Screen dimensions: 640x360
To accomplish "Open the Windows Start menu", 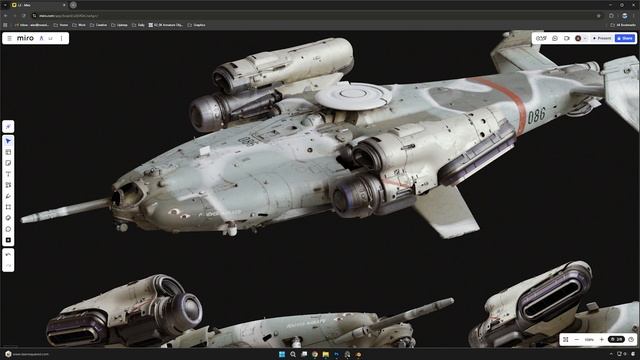I will [282, 354].
